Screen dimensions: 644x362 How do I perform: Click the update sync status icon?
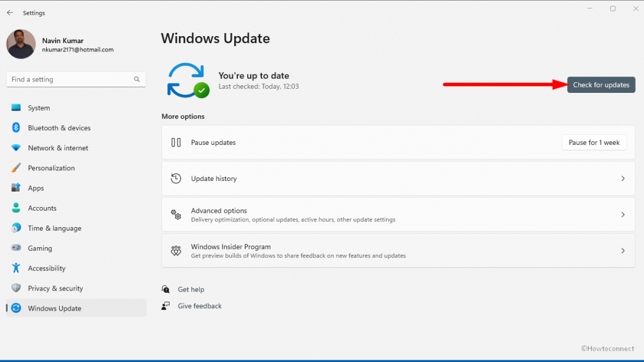click(188, 80)
